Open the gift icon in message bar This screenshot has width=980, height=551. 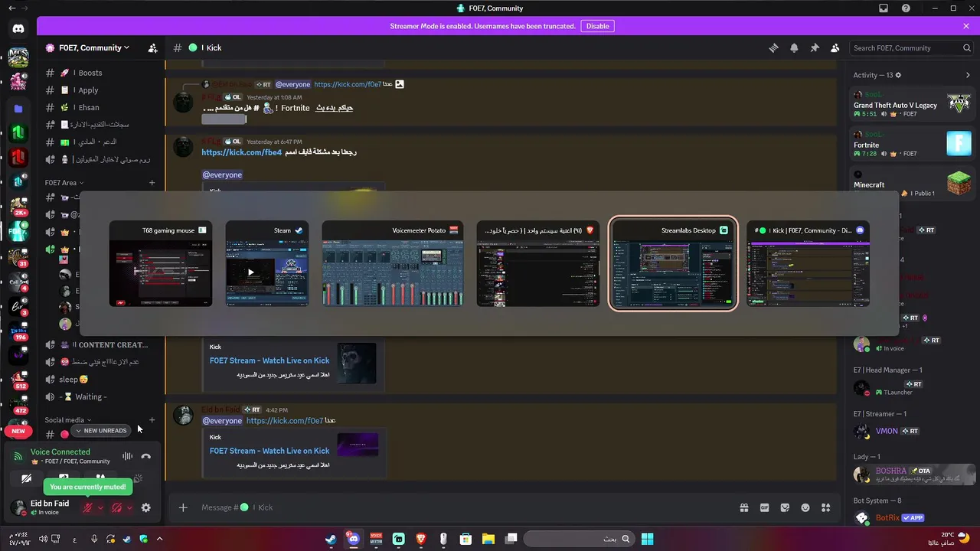coord(743,507)
